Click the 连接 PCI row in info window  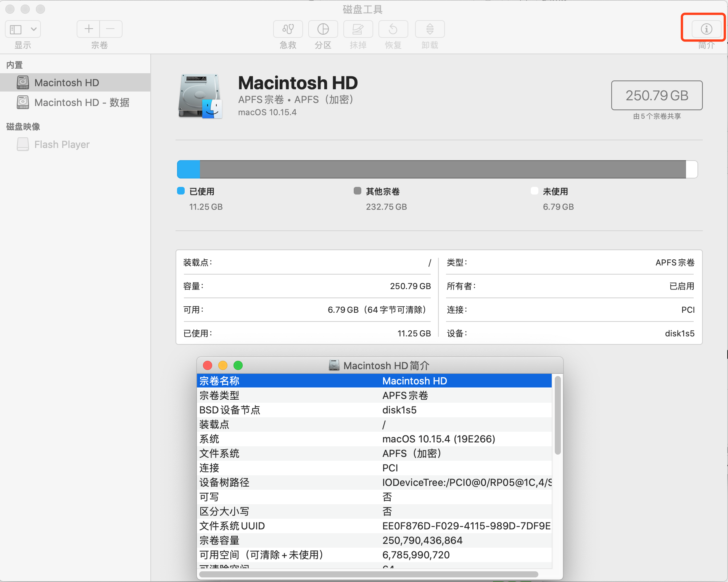coord(374,468)
